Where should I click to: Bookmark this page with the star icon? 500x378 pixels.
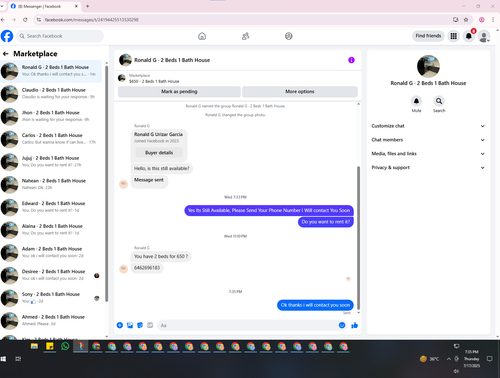(x=466, y=20)
